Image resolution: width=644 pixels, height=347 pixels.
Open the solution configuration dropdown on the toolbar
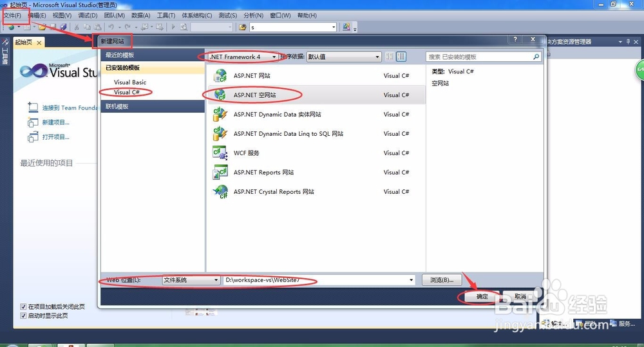pos(212,27)
